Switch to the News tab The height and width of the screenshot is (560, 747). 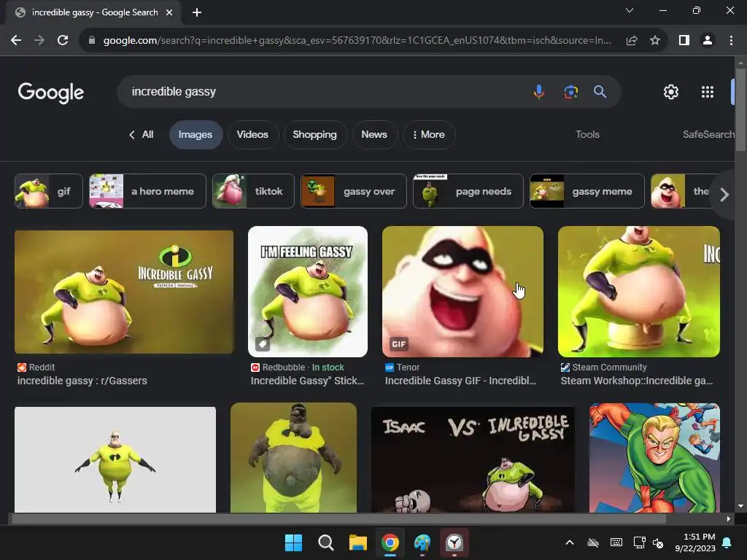pyautogui.click(x=374, y=135)
